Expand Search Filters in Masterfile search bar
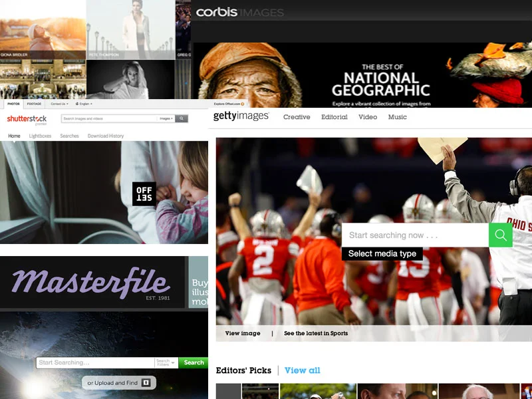This screenshot has width=532, height=399. [166, 362]
